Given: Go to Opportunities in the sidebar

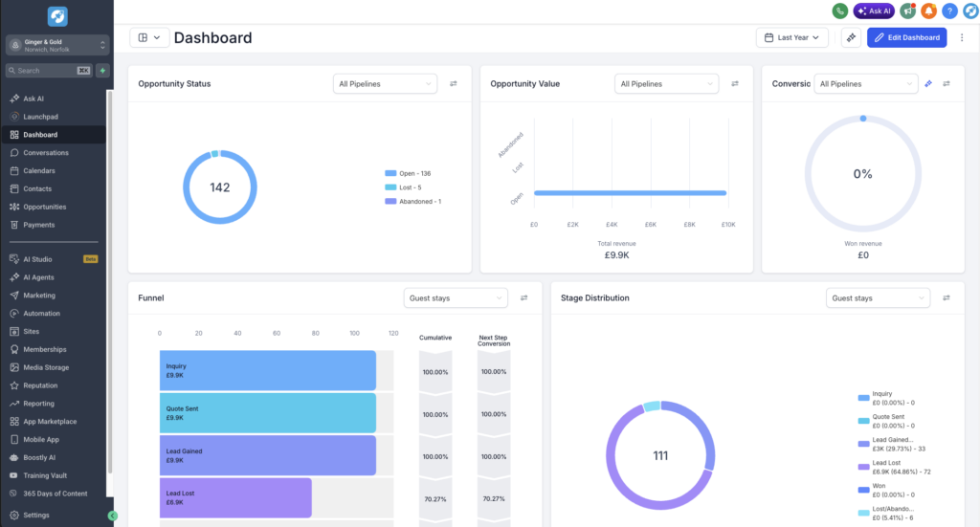Looking at the screenshot, I should pyautogui.click(x=44, y=207).
